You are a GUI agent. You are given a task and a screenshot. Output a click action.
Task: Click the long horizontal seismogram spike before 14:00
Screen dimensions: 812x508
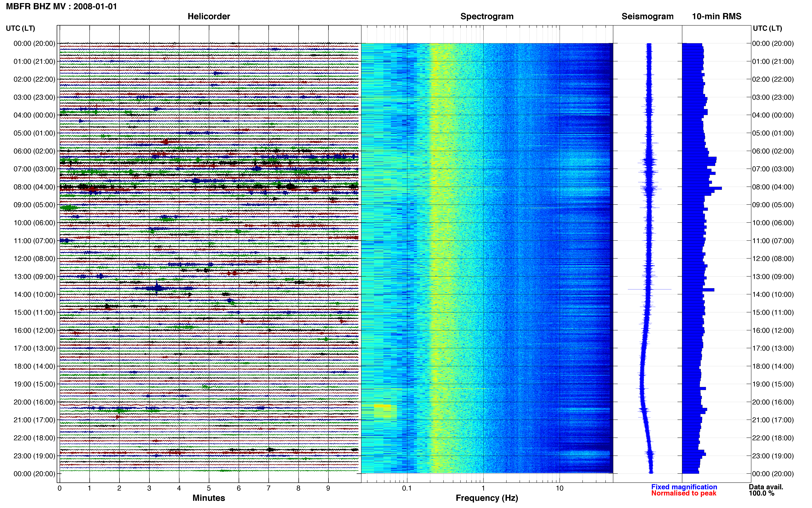point(650,289)
